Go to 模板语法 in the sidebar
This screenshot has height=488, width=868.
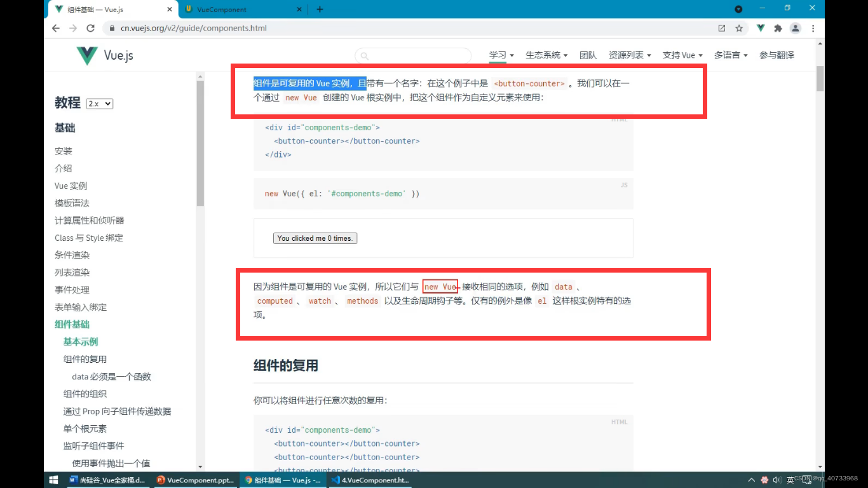click(72, 203)
